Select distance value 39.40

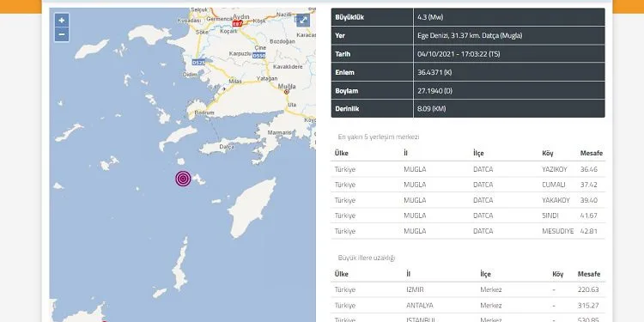588,200
